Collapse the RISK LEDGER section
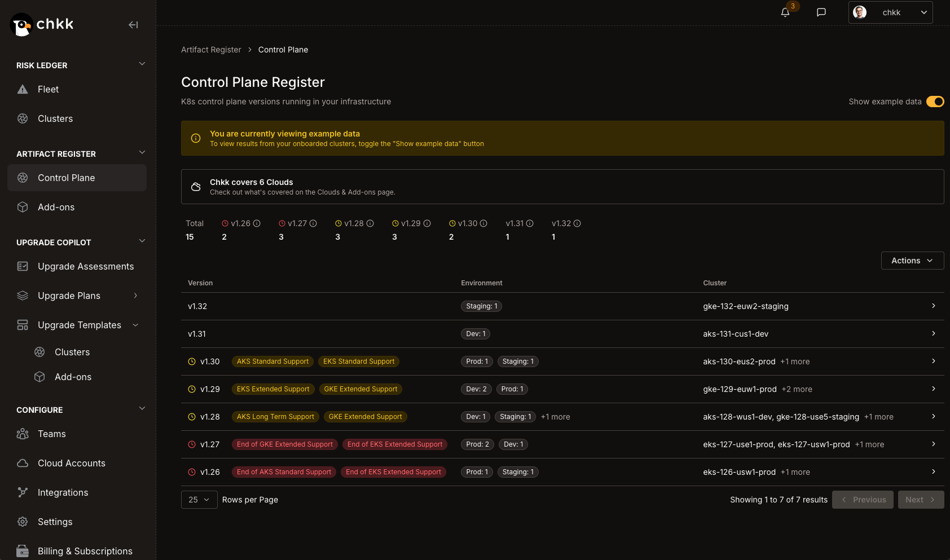Viewport: 950px width, 560px height. point(142,64)
